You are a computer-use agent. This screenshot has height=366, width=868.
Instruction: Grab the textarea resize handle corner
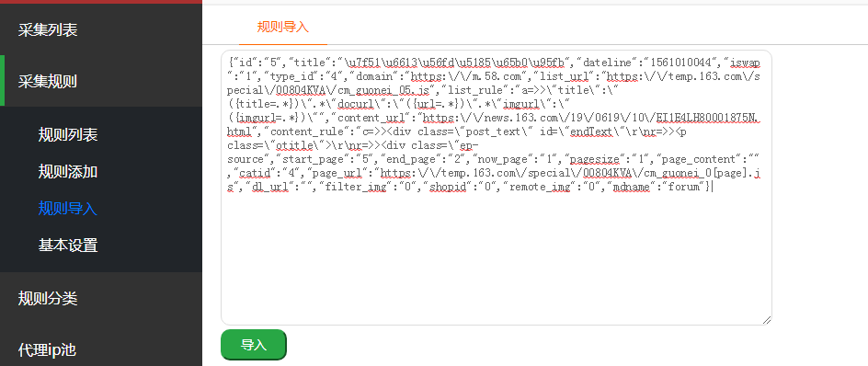click(x=767, y=319)
